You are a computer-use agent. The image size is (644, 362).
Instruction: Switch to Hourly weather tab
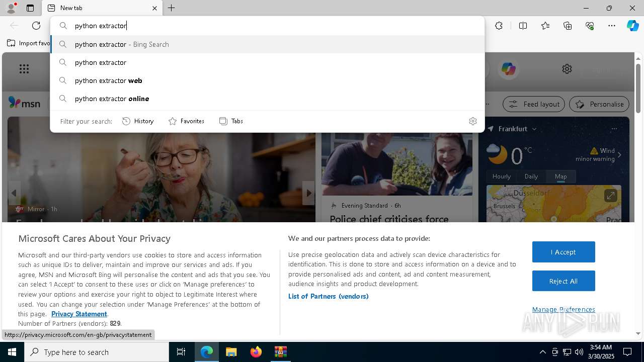[x=501, y=176]
